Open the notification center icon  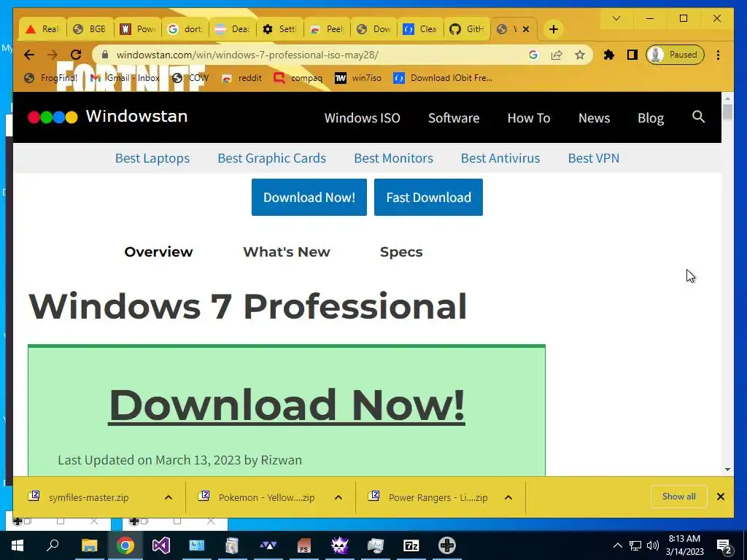pyautogui.click(x=724, y=545)
